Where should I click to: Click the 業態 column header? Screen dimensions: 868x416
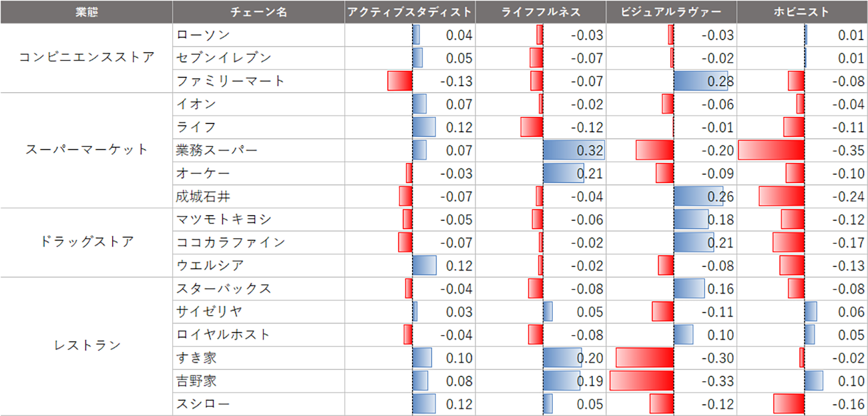pyautogui.click(x=86, y=12)
